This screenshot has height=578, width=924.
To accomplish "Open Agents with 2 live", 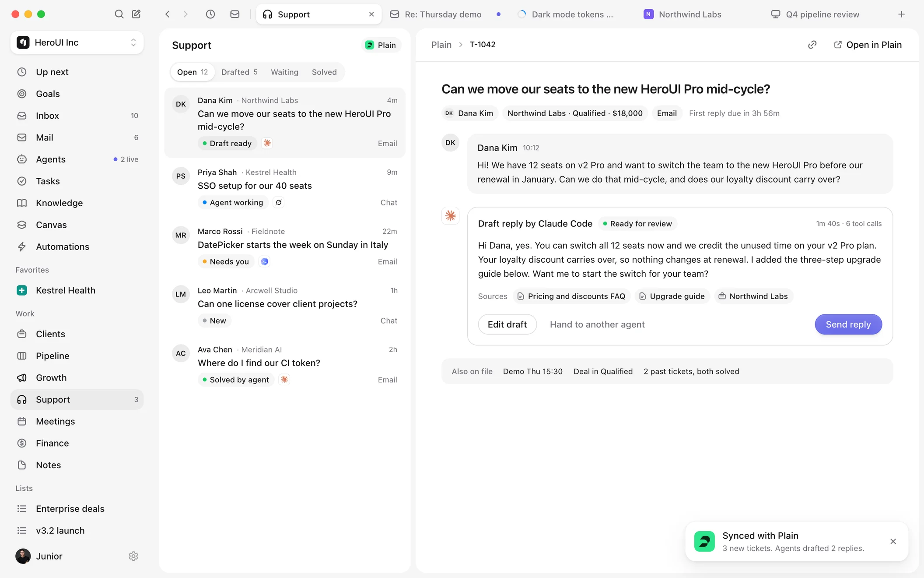I will click(x=77, y=159).
